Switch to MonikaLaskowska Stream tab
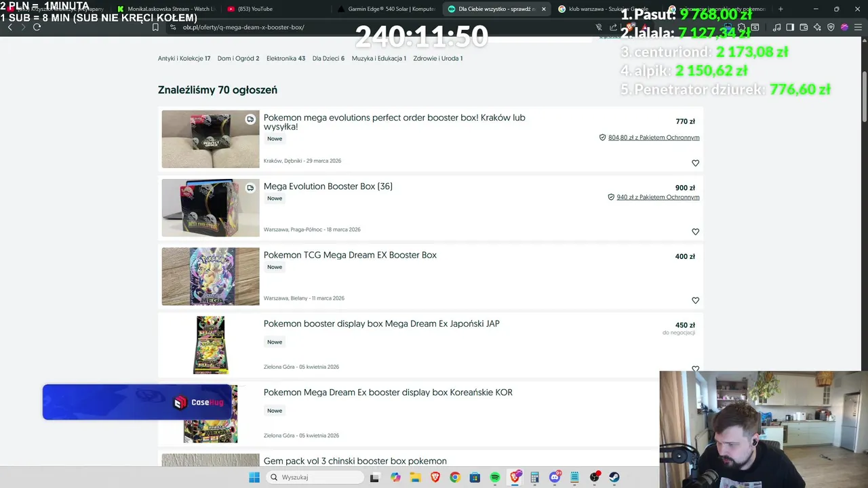The height and width of the screenshot is (488, 868). coord(166,9)
